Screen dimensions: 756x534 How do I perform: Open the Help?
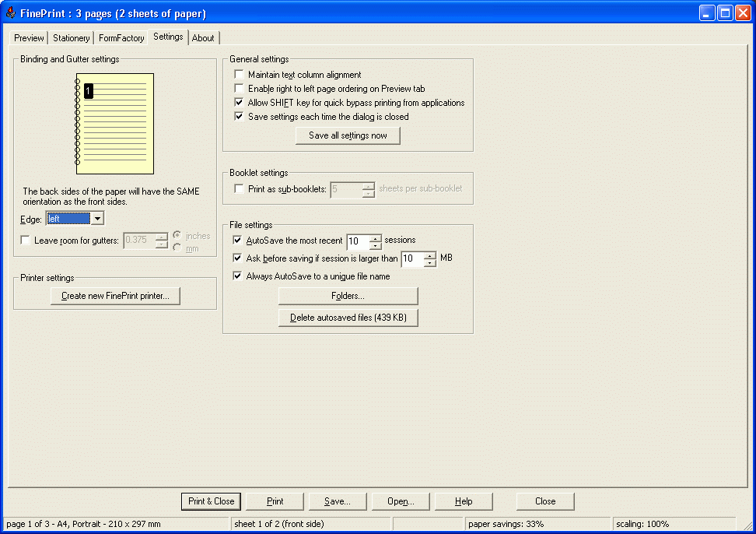click(x=464, y=501)
